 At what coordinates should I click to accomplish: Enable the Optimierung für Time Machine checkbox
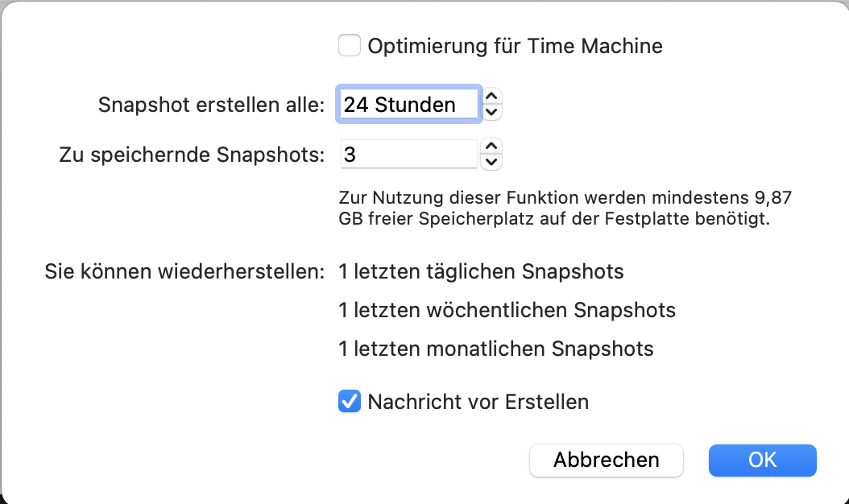[349, 46]
